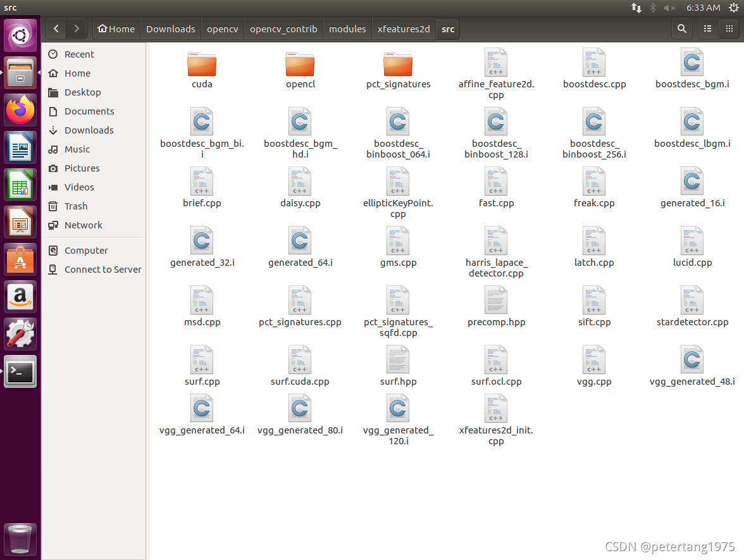Open the network indicator in top bar
Screen dimensions: 744x560
click(x=636, y=8)
